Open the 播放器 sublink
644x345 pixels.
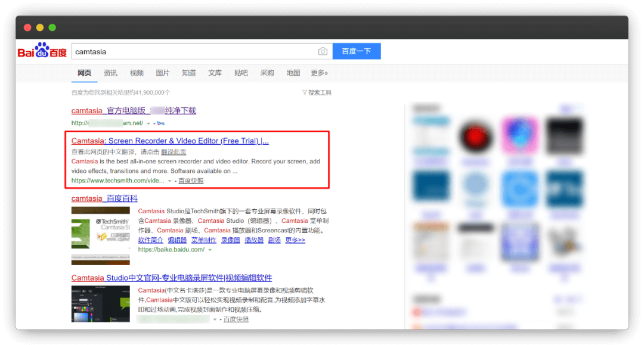(x=254, y=240)
